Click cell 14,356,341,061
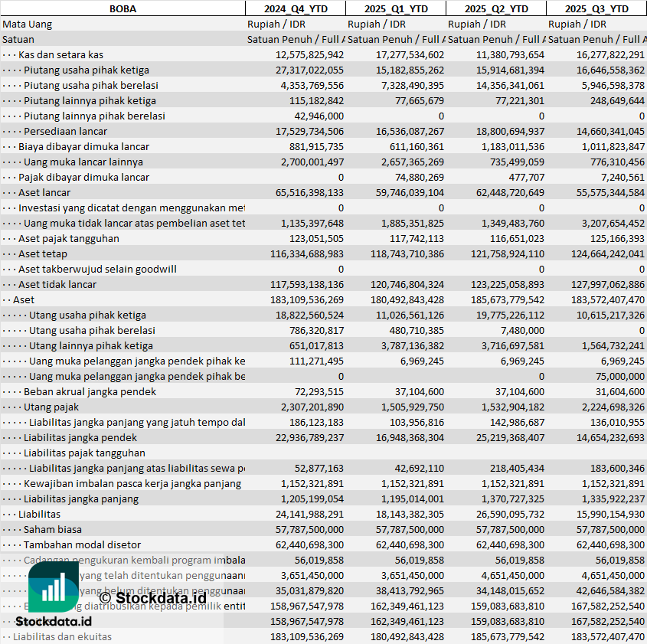 click(x=510, y=85)
